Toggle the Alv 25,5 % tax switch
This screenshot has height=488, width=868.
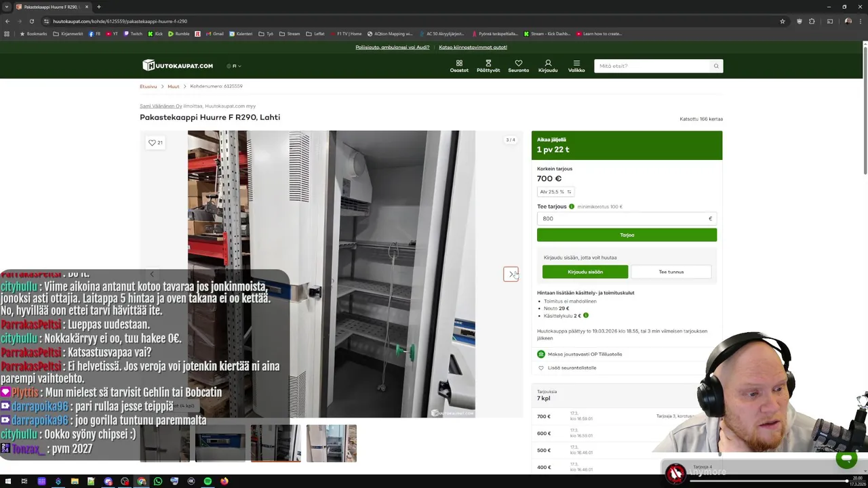[555, 192]
